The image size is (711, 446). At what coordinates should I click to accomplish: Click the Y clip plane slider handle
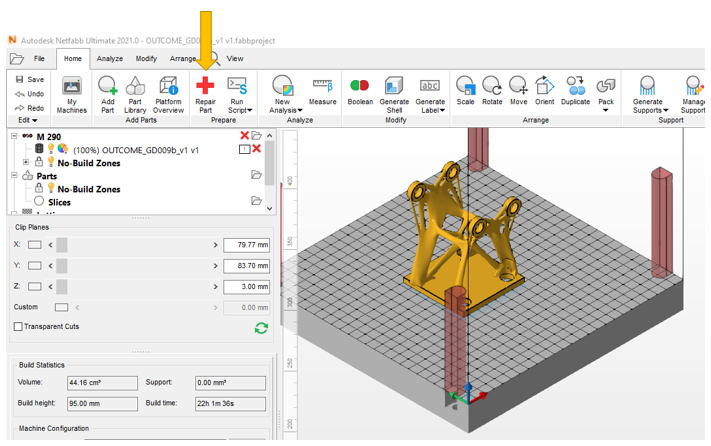pos(62,265)
